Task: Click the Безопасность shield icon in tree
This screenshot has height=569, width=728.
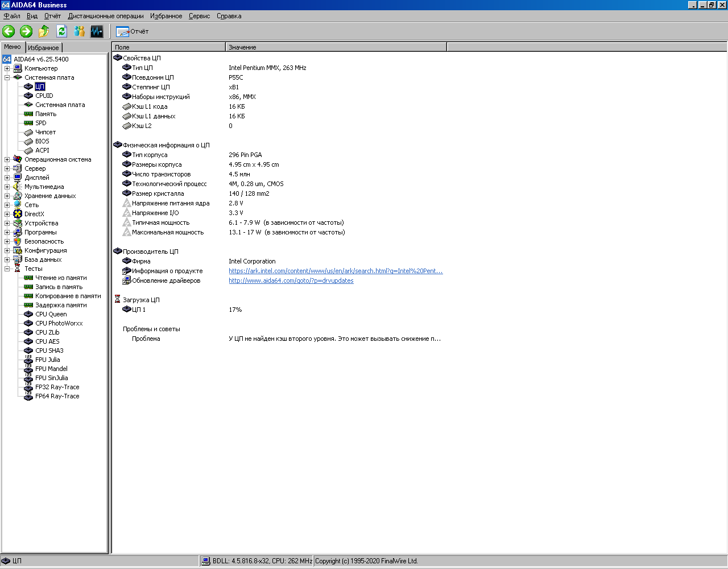Action: [18, 241]
